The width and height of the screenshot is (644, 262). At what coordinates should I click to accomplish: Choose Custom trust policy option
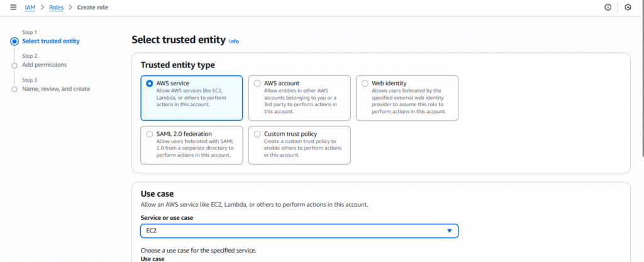click(257, 134)
